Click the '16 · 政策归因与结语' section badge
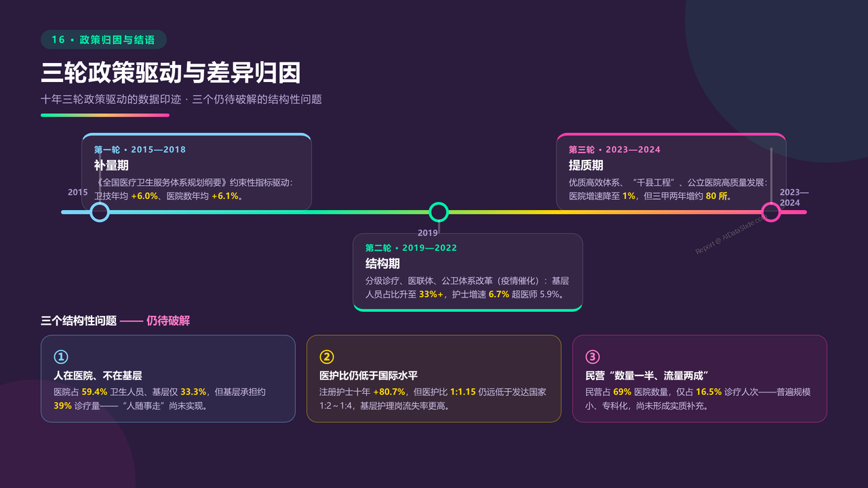 click(x=103, y=40)
